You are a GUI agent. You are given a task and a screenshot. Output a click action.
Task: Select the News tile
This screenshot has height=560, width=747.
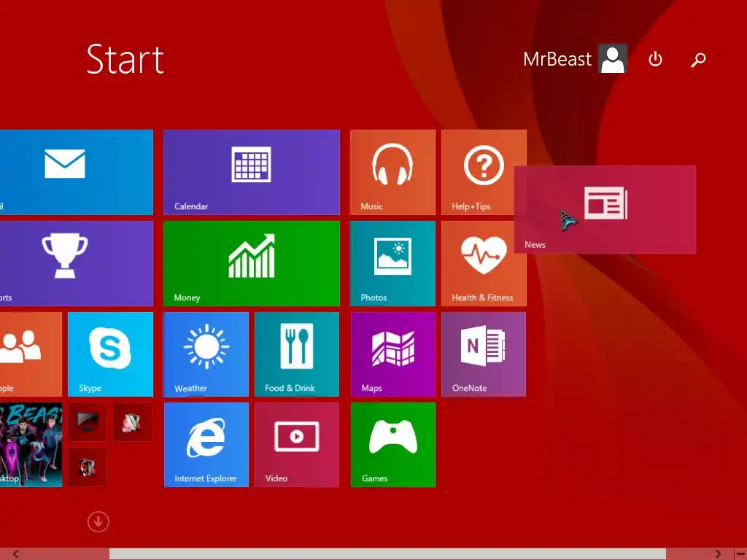605,209
